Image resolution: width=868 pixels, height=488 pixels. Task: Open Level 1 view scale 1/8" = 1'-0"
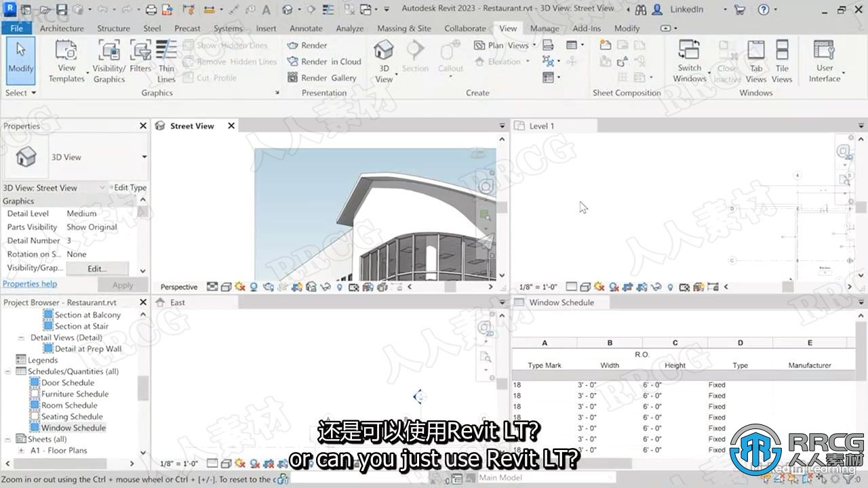[538, 287]
